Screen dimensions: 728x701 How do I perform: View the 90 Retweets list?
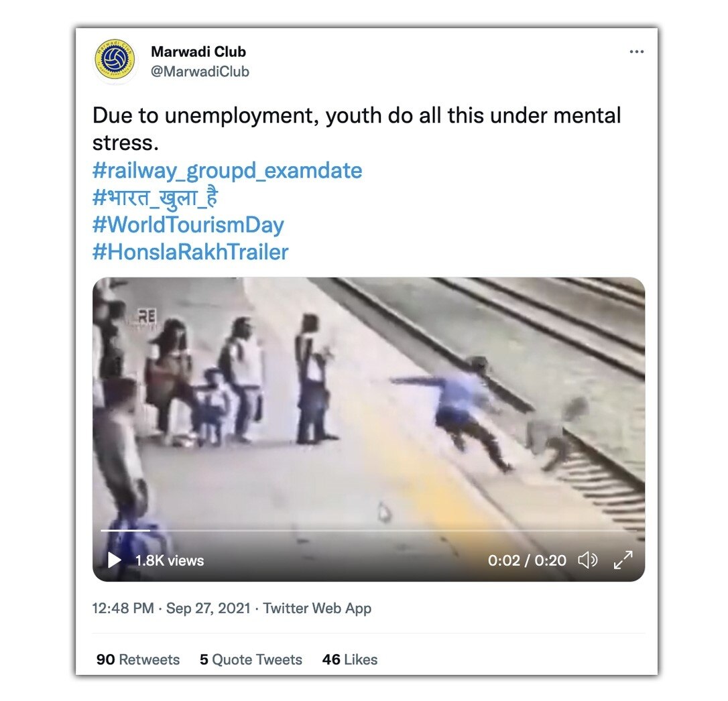138,659
